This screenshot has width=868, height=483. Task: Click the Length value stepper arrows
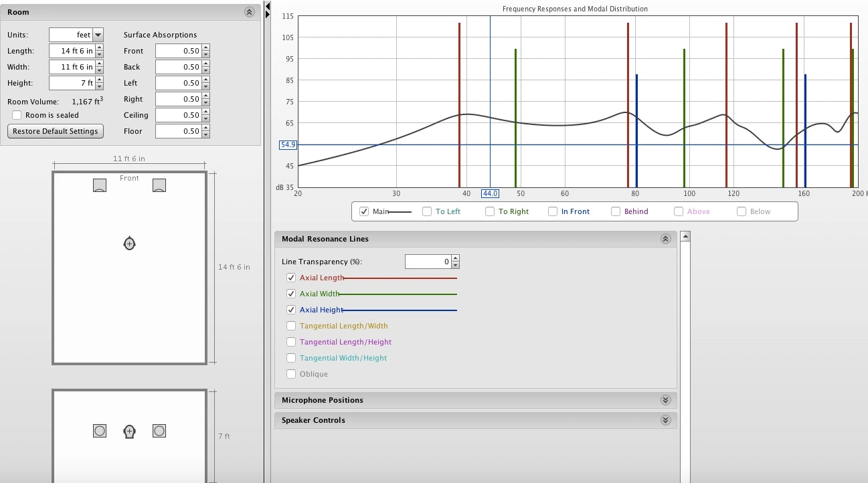click(x=100, y=51)
